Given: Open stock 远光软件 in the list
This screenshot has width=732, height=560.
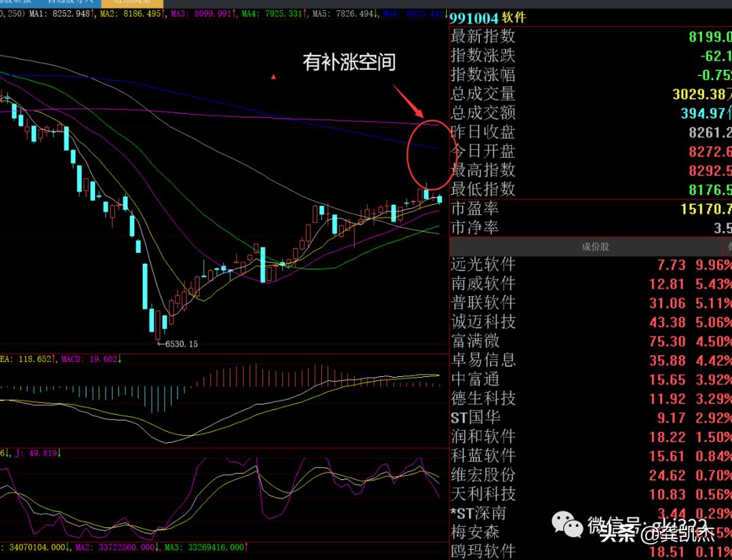Looking at the screenshot, I should (x=591, y=265).
